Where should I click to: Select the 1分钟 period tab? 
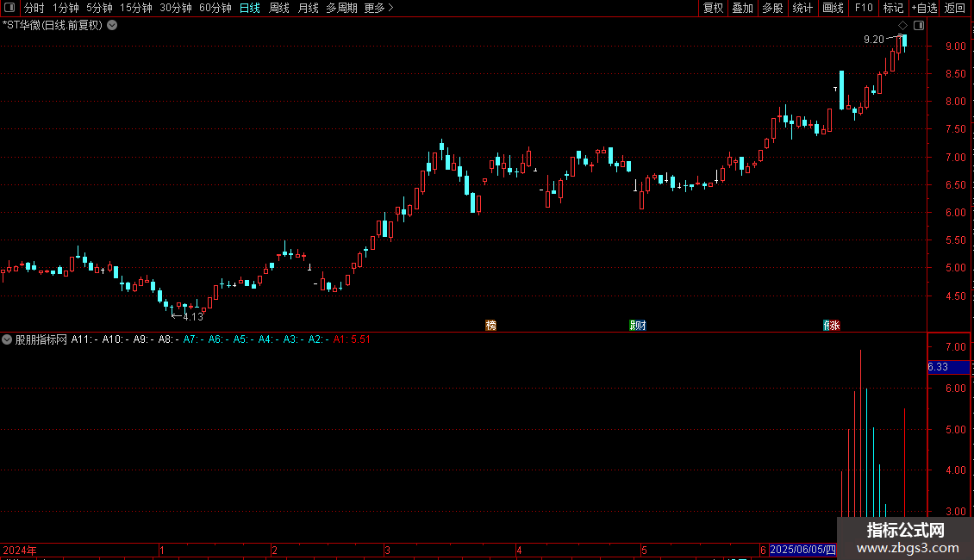66,8
